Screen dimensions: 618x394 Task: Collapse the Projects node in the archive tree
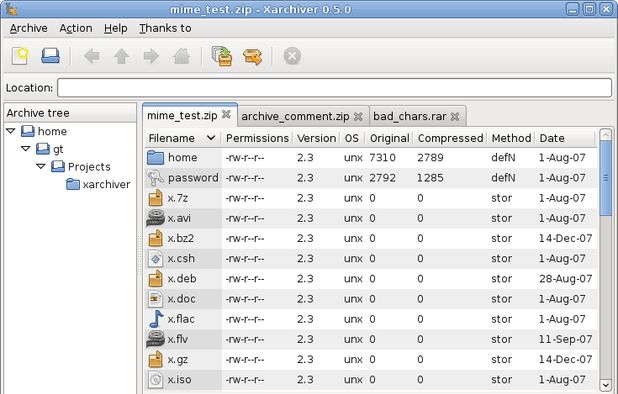41,166
